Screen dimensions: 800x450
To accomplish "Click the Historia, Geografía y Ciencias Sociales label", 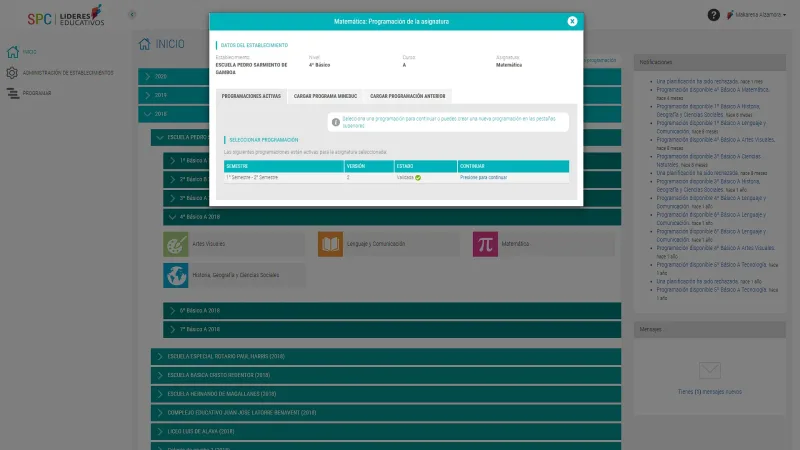I will click(x=236, y=275).
